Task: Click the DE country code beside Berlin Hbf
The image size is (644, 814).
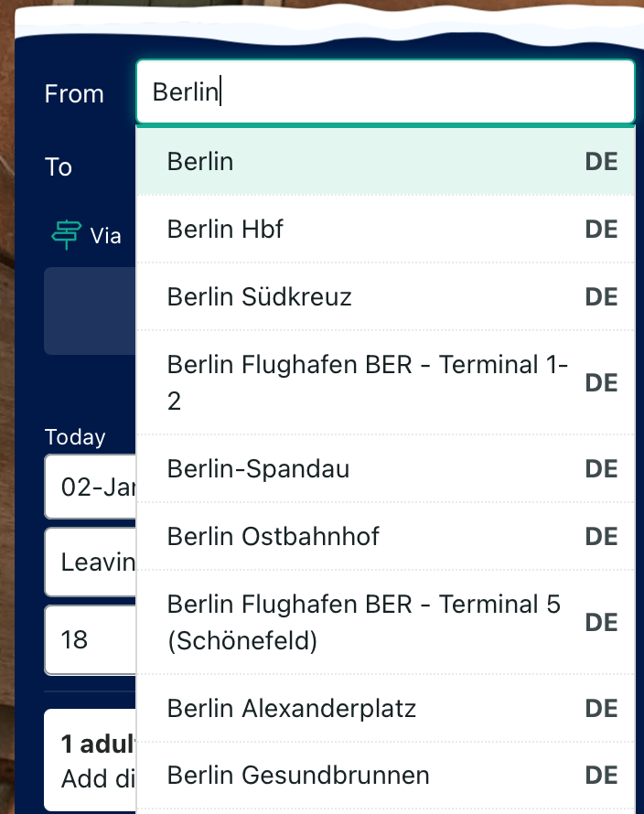Action: (601, 228)
